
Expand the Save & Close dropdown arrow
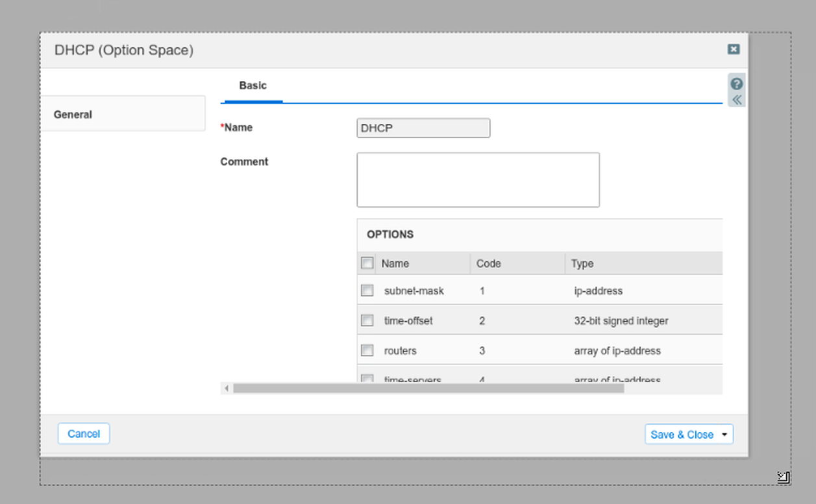(724, 435)
